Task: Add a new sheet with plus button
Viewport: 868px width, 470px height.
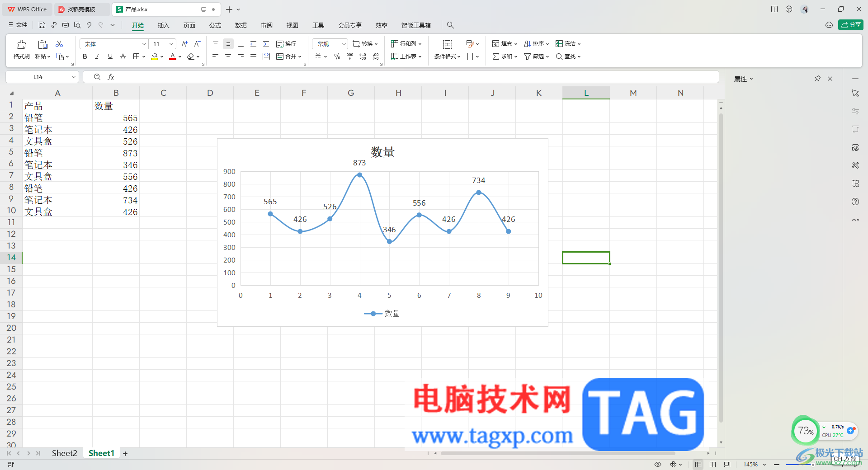Action: 125,454
